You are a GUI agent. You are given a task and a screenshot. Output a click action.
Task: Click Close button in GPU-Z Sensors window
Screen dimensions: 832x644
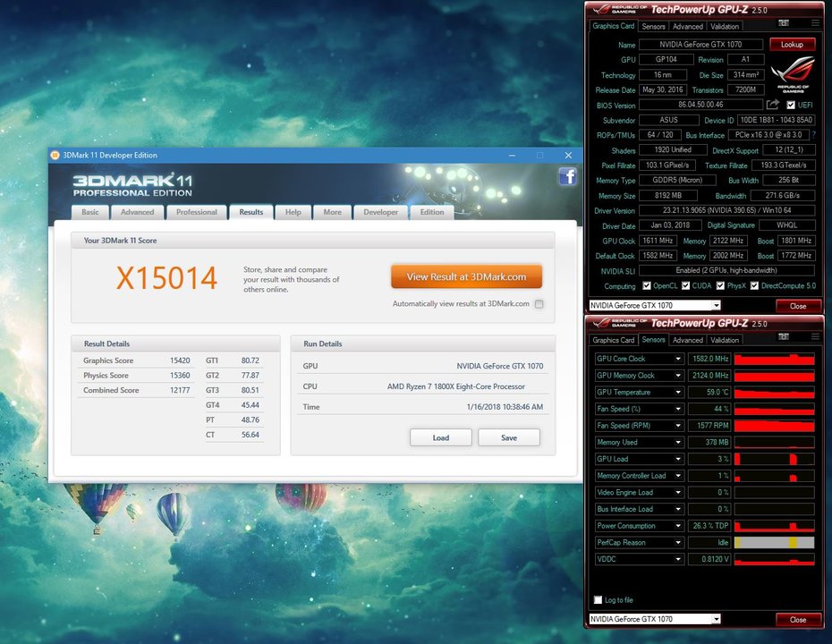[x=797, y=620]
